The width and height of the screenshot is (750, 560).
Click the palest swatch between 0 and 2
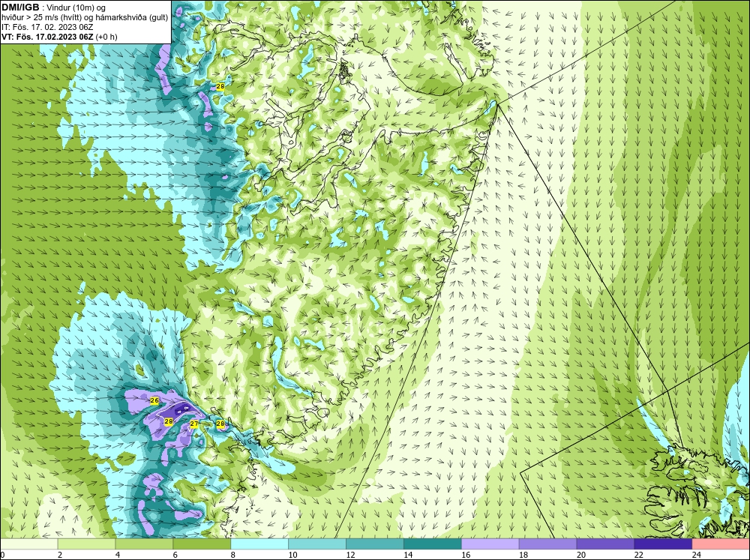(29, 544)
